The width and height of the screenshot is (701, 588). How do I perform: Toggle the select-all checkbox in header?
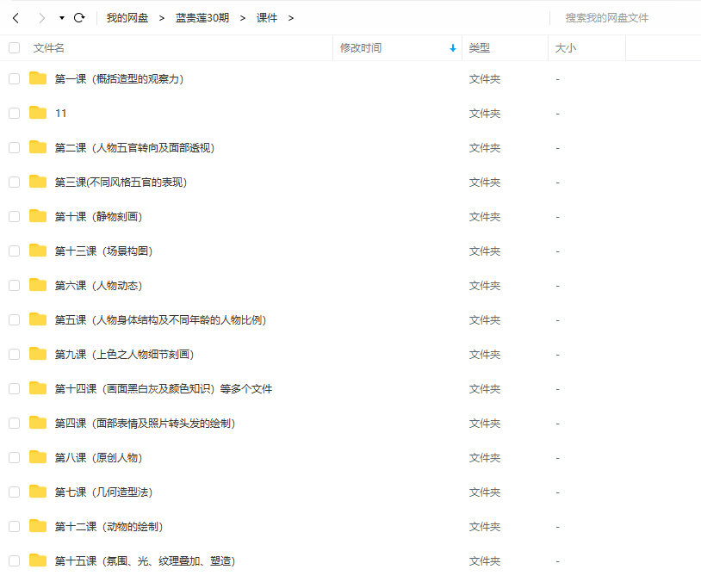coord(14,48)
